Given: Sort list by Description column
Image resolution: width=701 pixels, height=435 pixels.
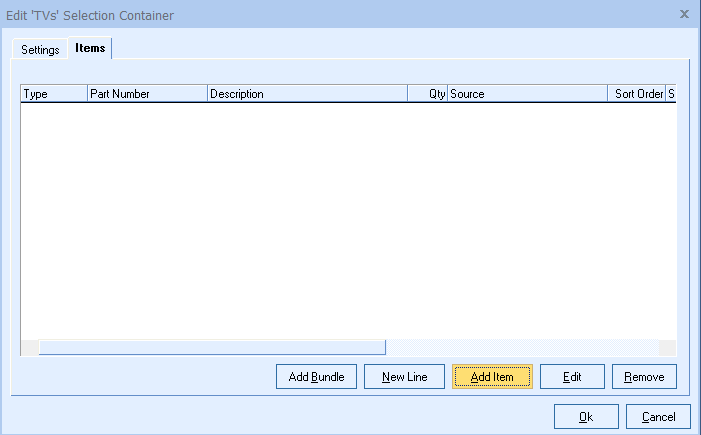Looking at the screenshot, I should [306, 94].
